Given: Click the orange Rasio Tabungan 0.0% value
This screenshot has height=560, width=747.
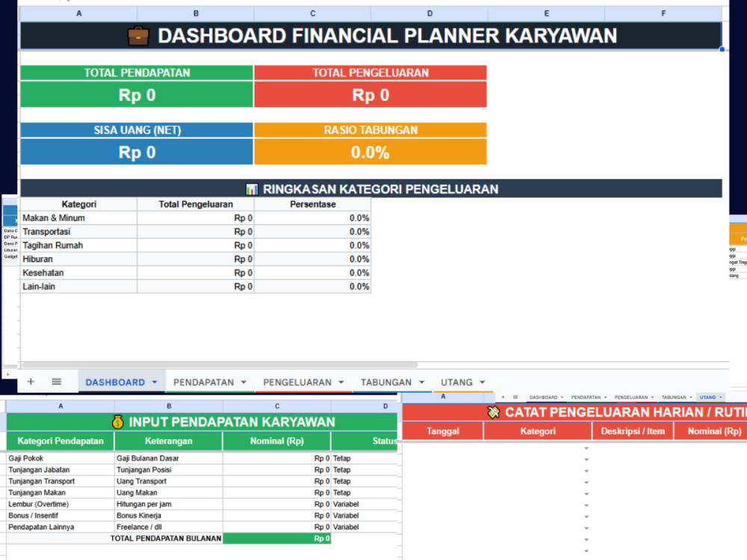Looking at the screenshot, I should pos(371,152).
